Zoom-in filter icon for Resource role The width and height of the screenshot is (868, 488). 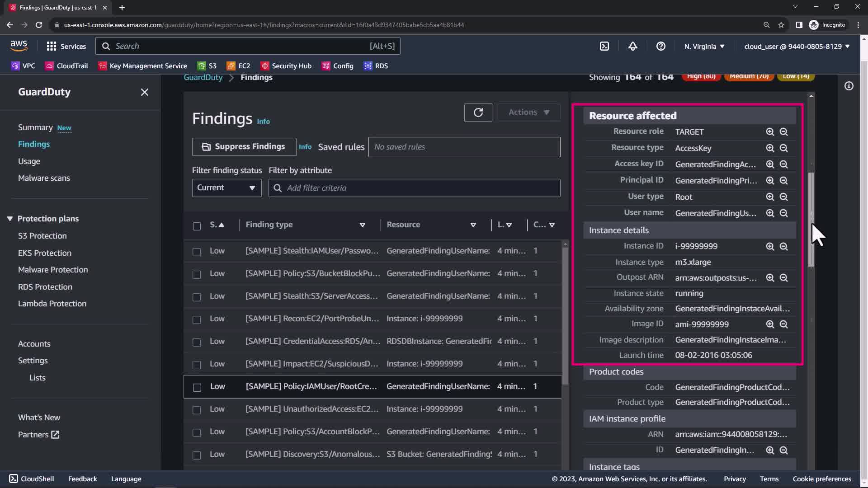pyautogui.click(x=770, y=131)
